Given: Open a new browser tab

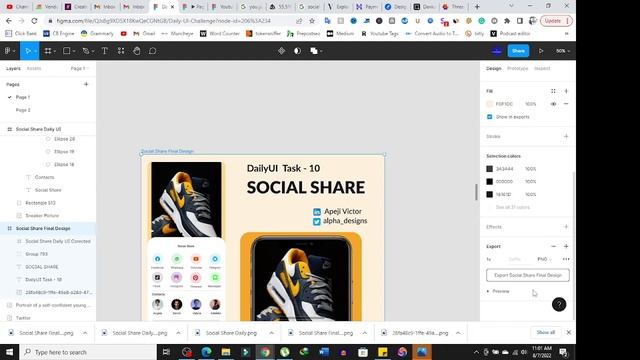Looking at the screenshot, I should coord(477,7).
